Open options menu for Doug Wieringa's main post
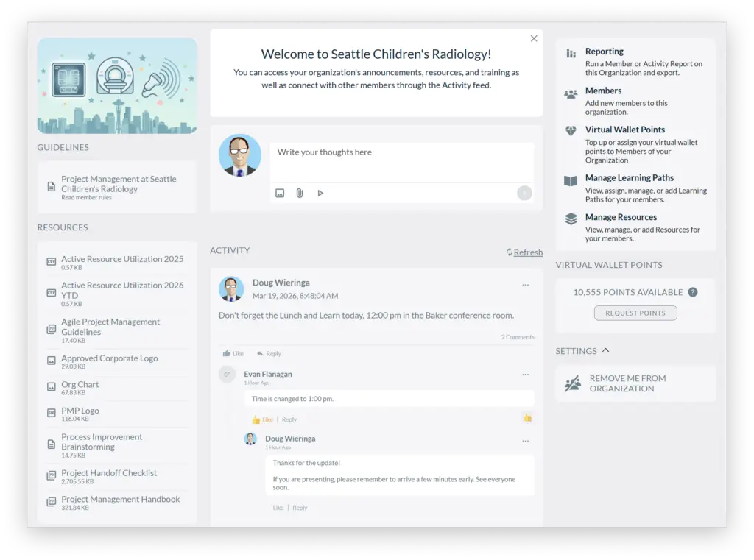The height and width of the screenshot is (560, 754). (x=525, y=285)
